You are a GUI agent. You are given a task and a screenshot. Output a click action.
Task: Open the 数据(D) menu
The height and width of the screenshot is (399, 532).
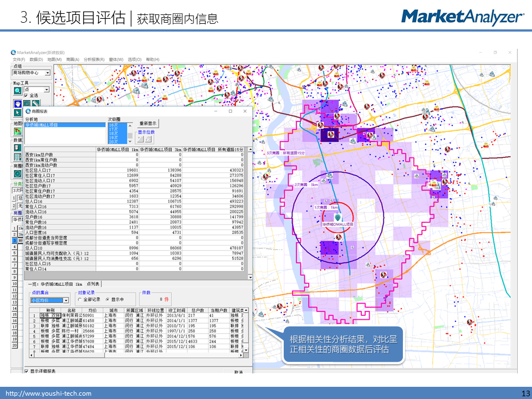pos(37,59)
